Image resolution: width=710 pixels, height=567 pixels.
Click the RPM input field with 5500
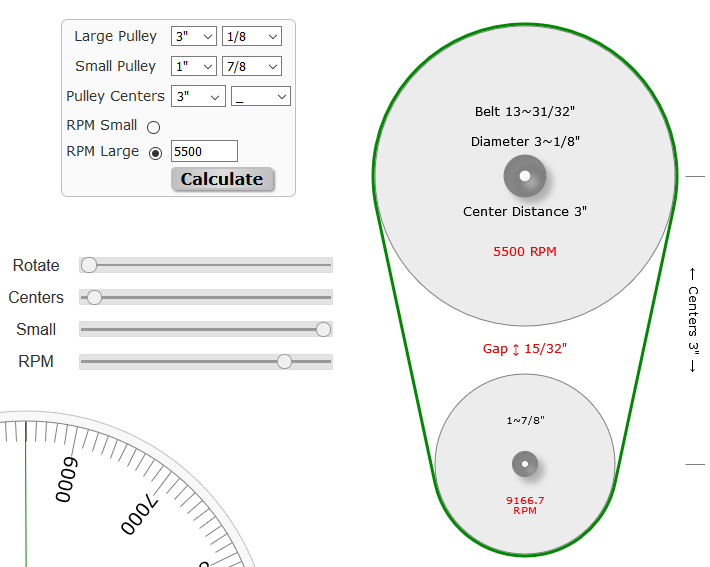point(204,151)
